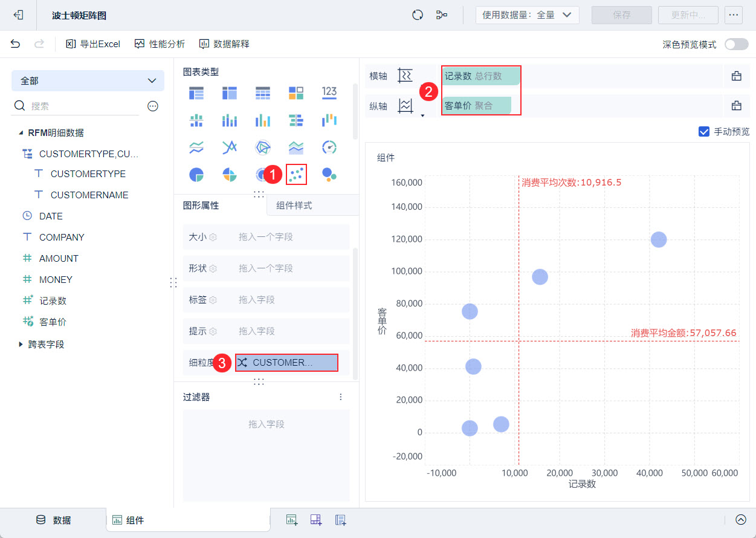Open the CUSTOMER... field in 细粒度
This screenshot has height=538, width=756.
pos(286,363)
